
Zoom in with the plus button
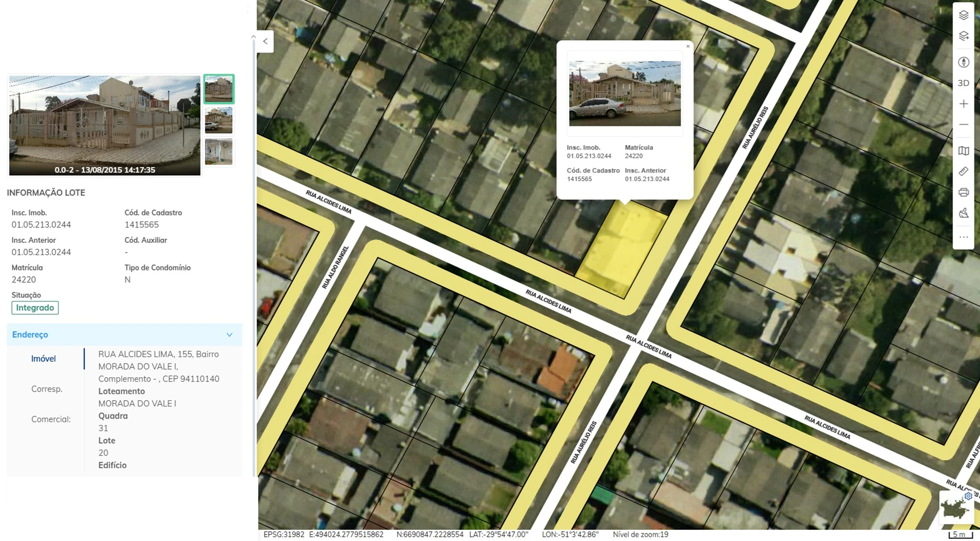pos(963,104)
